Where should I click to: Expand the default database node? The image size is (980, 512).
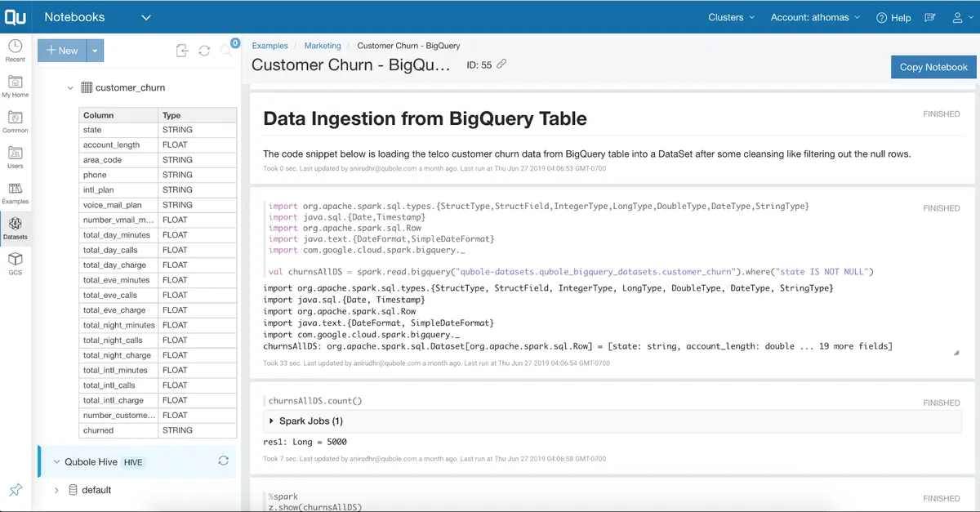pos(56,490)
